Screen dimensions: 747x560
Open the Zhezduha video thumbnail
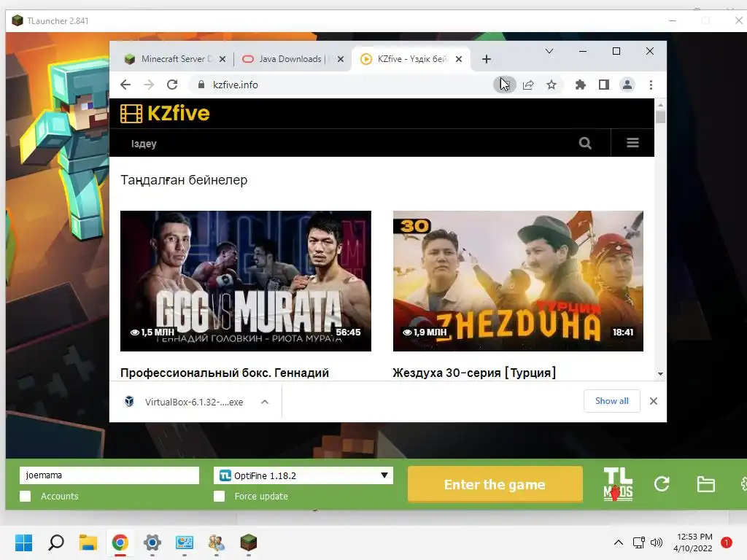click(518, 281)
